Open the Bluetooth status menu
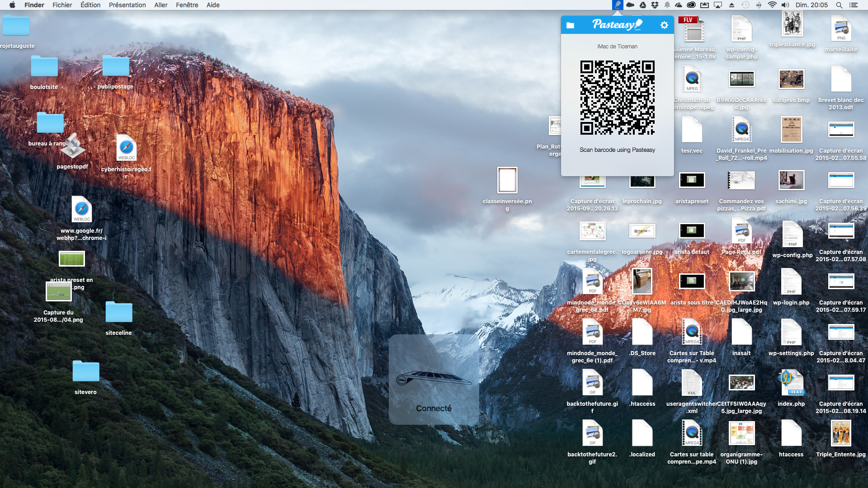 coord(759,5)
